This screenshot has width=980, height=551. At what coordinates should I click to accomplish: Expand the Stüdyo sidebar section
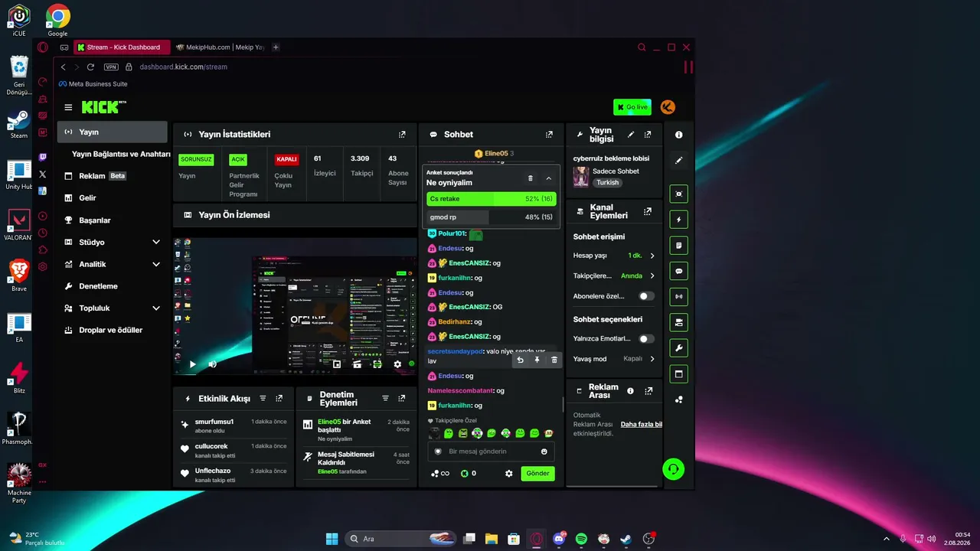tap(156, 243)
